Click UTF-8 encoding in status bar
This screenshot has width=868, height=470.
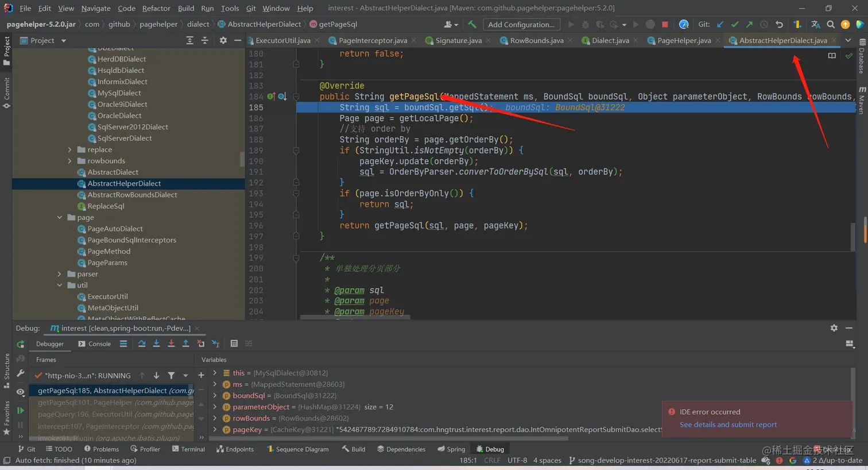[517, 460]
